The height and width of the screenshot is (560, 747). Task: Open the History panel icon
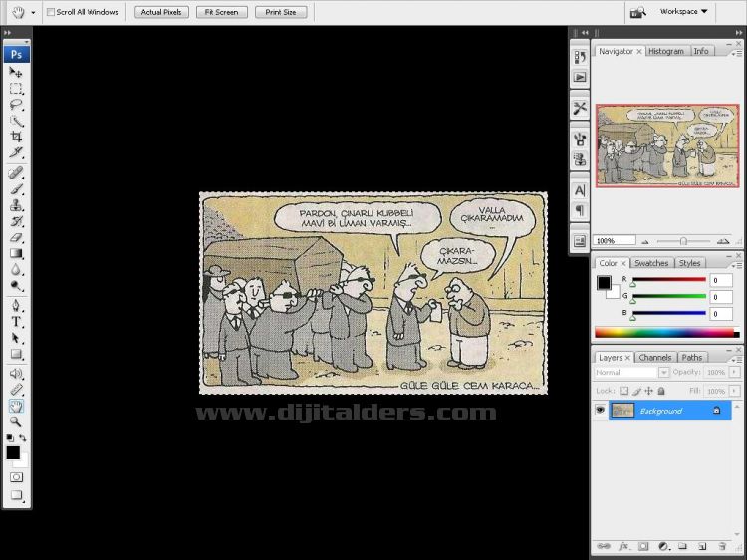[580, 57]
